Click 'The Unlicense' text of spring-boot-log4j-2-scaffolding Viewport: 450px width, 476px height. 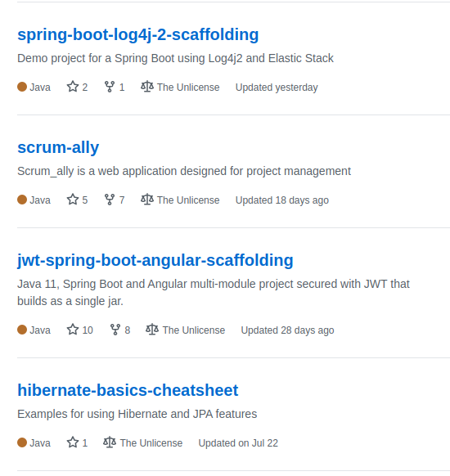coord(188,88)
